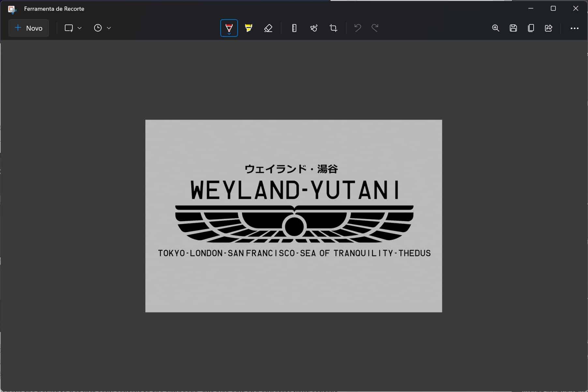Toggle the ruler tool
Image resolution: width=588 pixels, height=392 pixels.
click(294, 28)
